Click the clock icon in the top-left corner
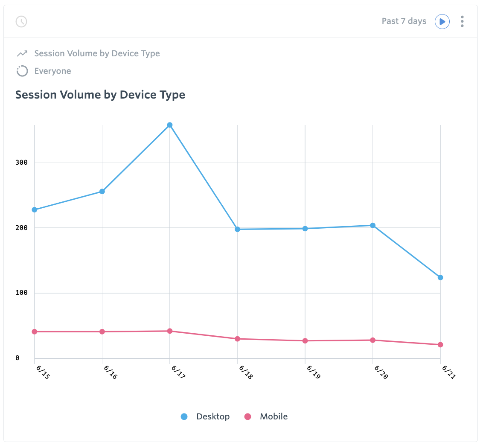The height and width of the screenshot is (448, 483). pos(21,21)
